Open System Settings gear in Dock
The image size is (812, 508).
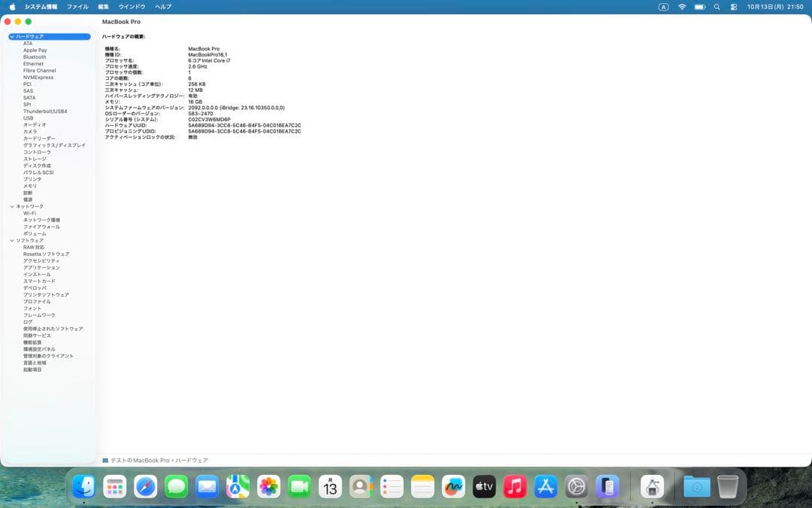coord(576,487)
